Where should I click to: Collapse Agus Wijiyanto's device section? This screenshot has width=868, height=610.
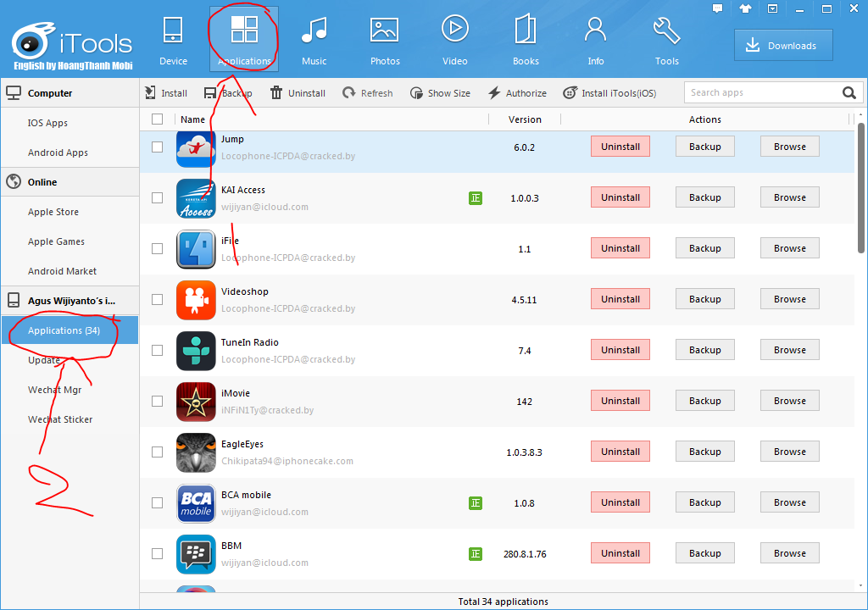[70, 301]
